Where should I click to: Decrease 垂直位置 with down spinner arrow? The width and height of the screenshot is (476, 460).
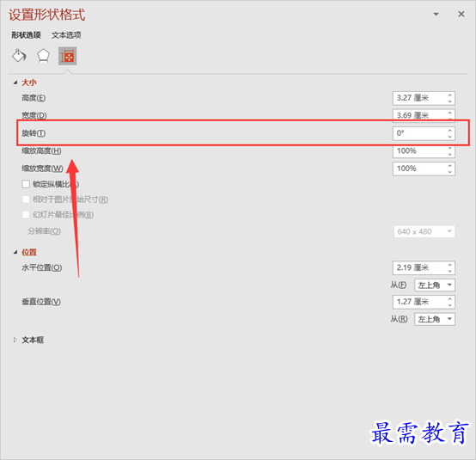tap(450, 305)
